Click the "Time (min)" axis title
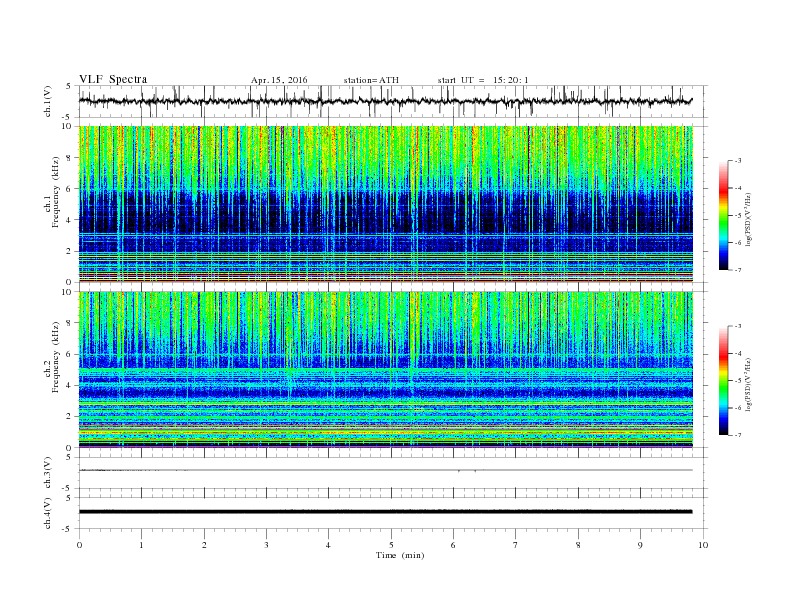This screenshot has height=612, width=792. 400,555
